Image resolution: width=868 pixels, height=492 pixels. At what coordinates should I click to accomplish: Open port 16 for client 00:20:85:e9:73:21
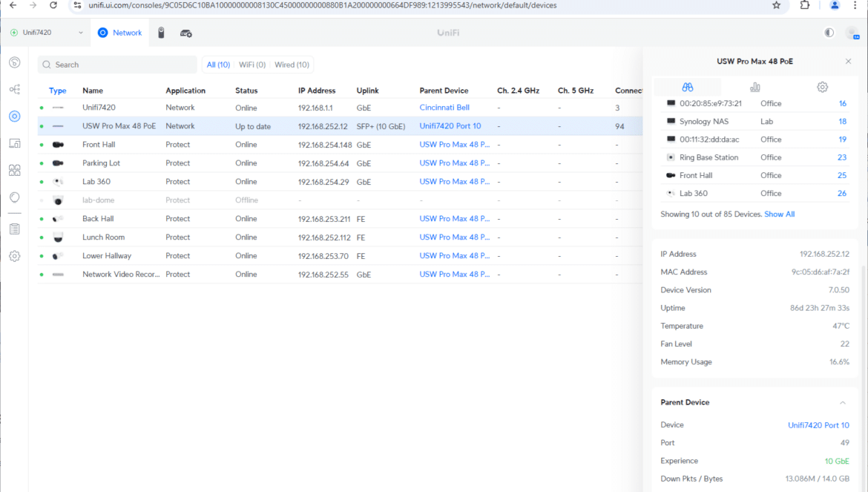coord(842,103)
